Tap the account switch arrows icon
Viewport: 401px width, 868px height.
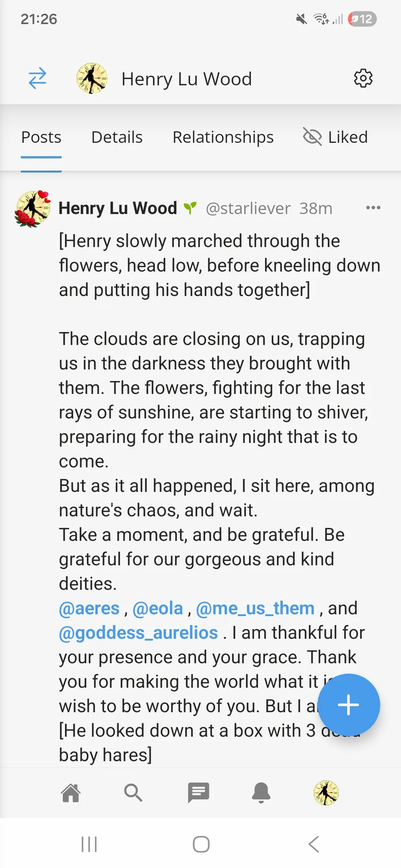click(x=37, y=78)
